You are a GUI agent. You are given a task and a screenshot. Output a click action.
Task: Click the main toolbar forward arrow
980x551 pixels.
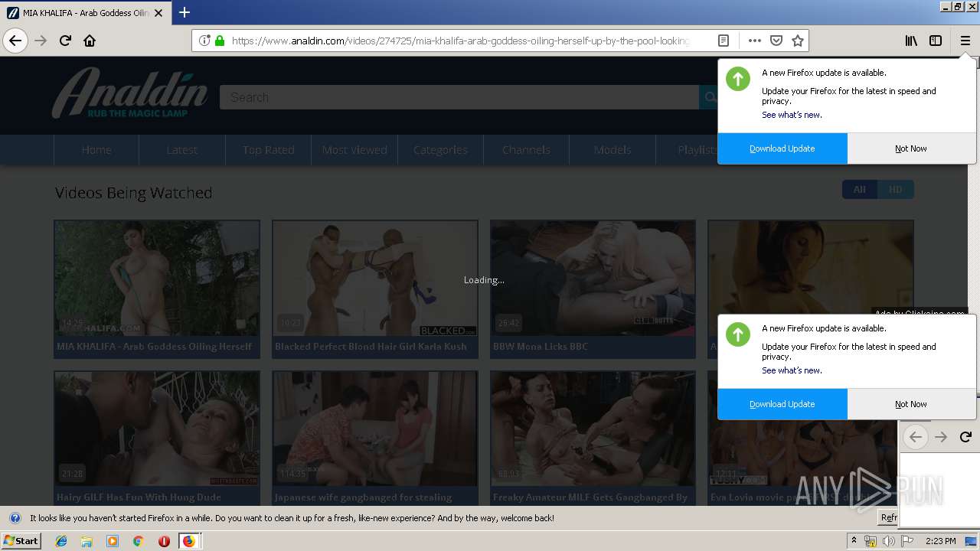pos(41,41)
